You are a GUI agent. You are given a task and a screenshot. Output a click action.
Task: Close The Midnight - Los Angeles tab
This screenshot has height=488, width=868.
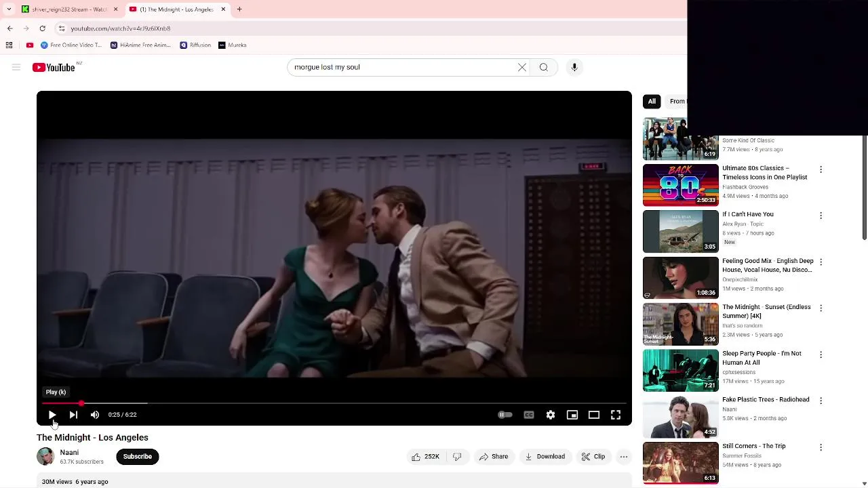[223, 9]
